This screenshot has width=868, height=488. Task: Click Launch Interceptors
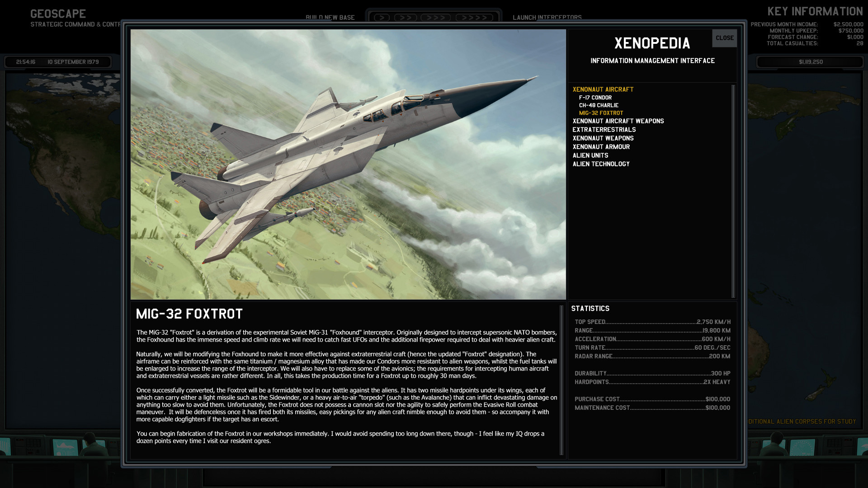[x=547, y=17]
